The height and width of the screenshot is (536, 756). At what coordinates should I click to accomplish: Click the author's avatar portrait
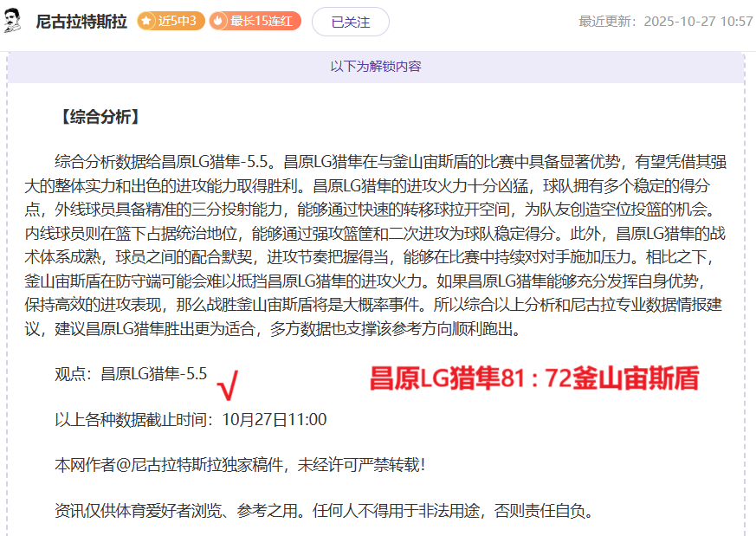[x=13, y=22]
